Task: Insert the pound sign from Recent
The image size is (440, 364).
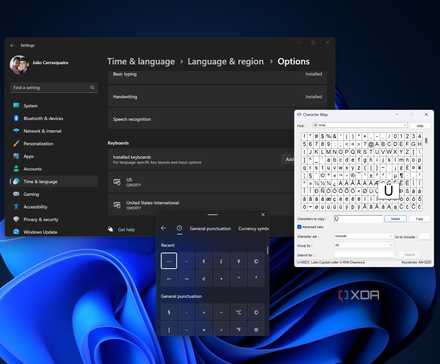Action: (221, 261)
